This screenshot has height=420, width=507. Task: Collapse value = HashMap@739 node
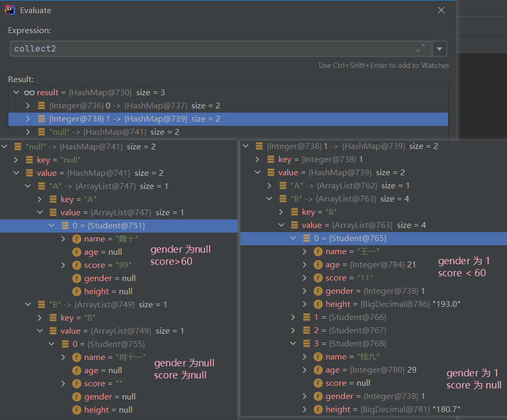tap(257, 173)
